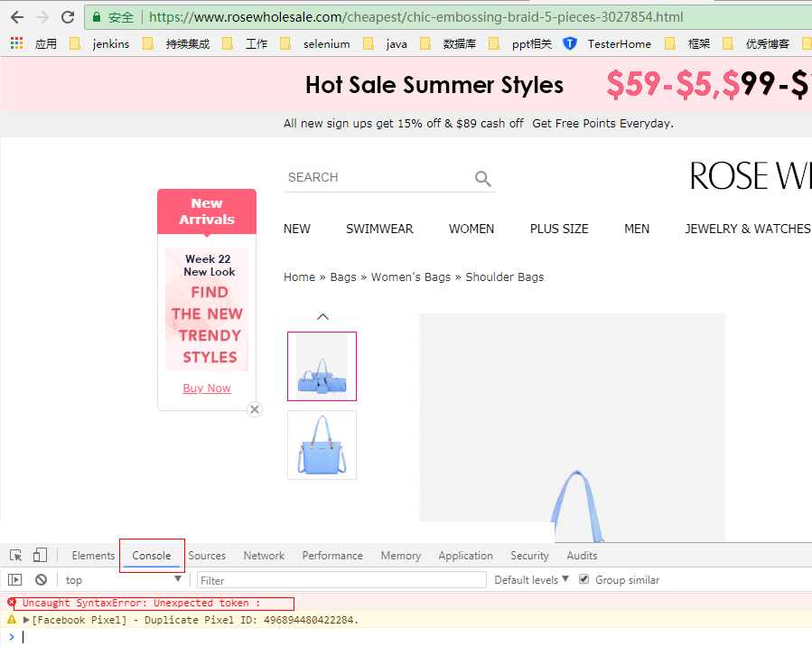This screenshot has width=812, height=647.
Task: Toggle the device toolbar icon
Action: click(x=40, y=556)
